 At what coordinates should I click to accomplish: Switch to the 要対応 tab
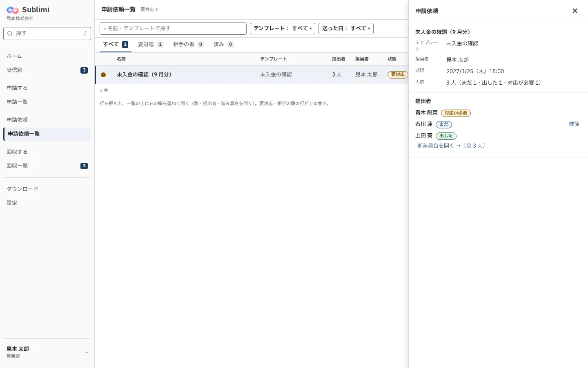click(150, 45)
